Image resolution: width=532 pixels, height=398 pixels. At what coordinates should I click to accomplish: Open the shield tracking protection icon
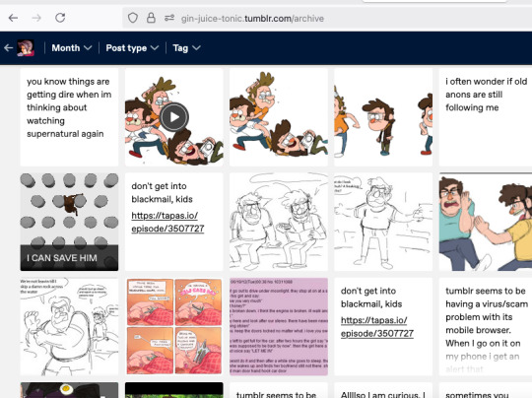pyautogui.click(x=133, y=18)
